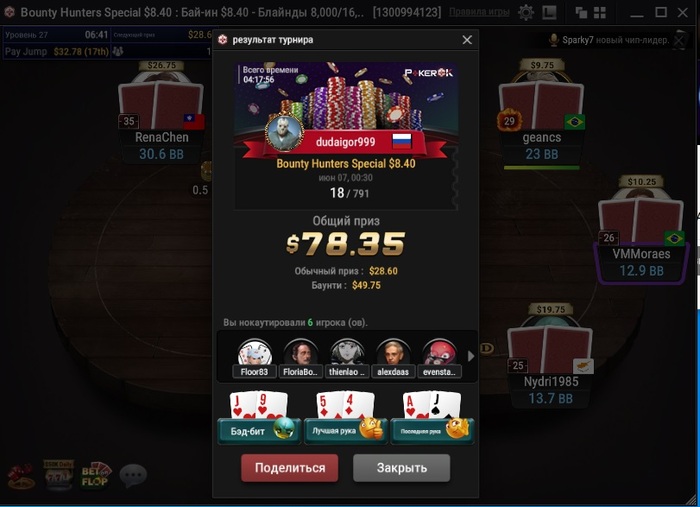Click alexdaas knocked-out player avatar
The height and width of the screenshot is (507, 700).
(x=393, y=352)
